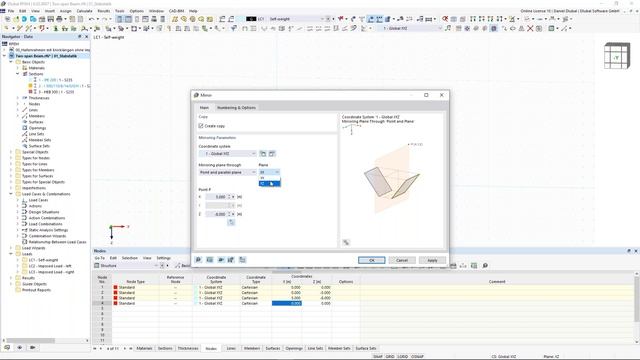Viewport: 640px width, 360px height.
Task: Open the Plane dropdown in Mirror dialog
Action: pos(269,173)
